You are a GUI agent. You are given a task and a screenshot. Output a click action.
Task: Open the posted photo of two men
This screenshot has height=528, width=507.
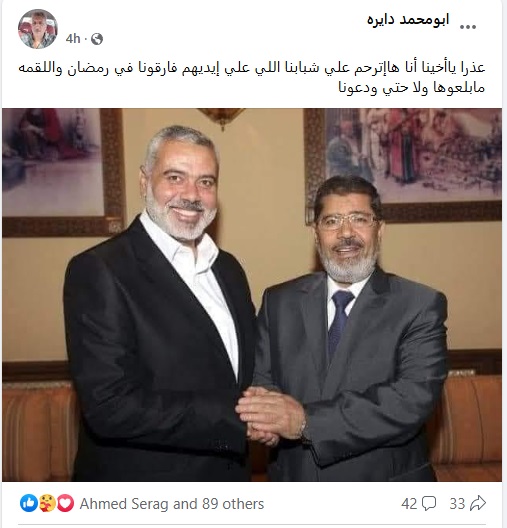tap(252, 295)
